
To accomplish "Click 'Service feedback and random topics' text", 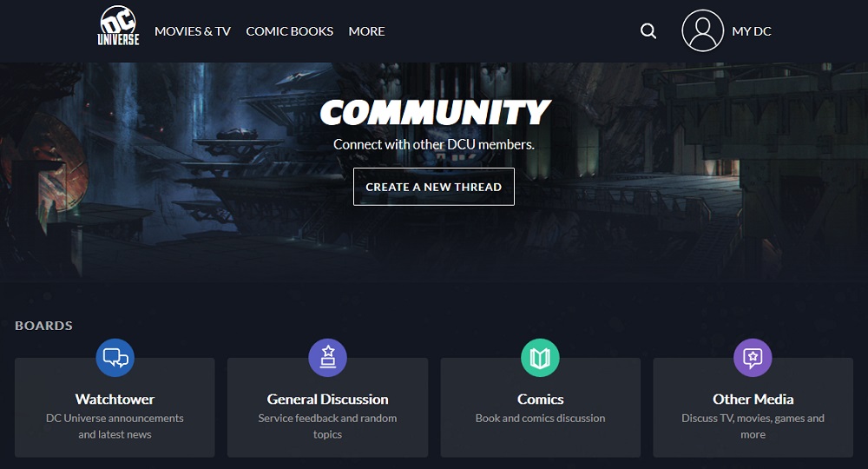I will click(328, 426).
